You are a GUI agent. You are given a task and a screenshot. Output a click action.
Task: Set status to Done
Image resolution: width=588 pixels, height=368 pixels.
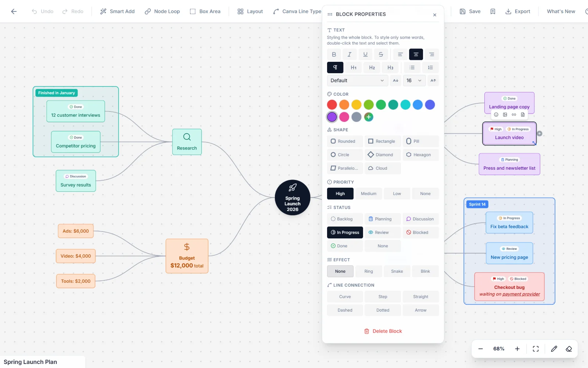point(345,246)
